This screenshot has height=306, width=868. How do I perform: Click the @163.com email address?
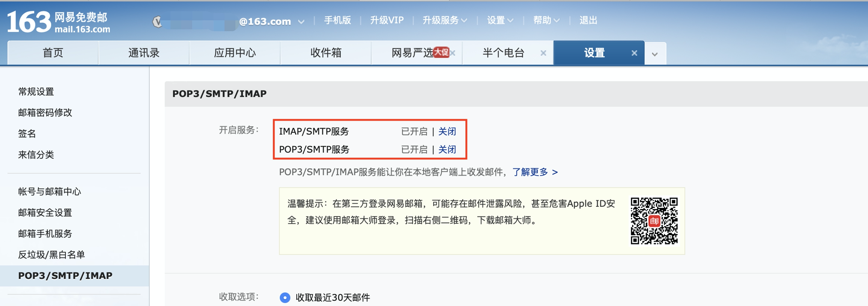[x=265, y=22]
